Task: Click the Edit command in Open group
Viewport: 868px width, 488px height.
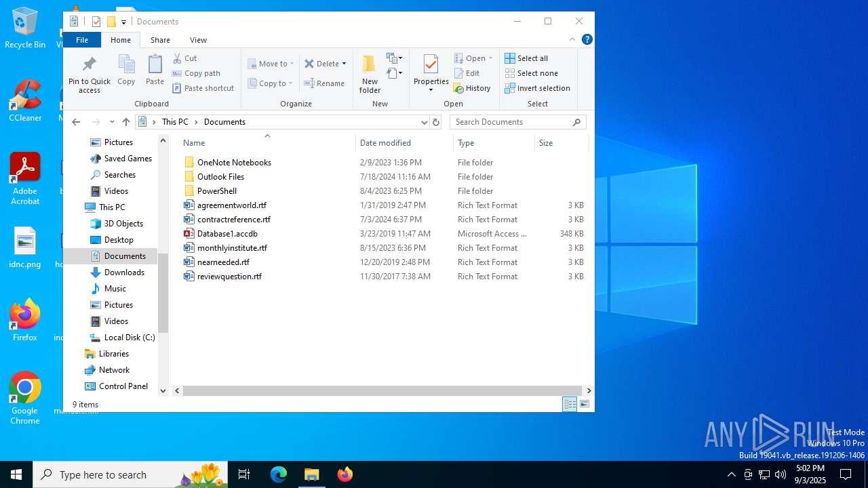Action: [x=467, y=73]
